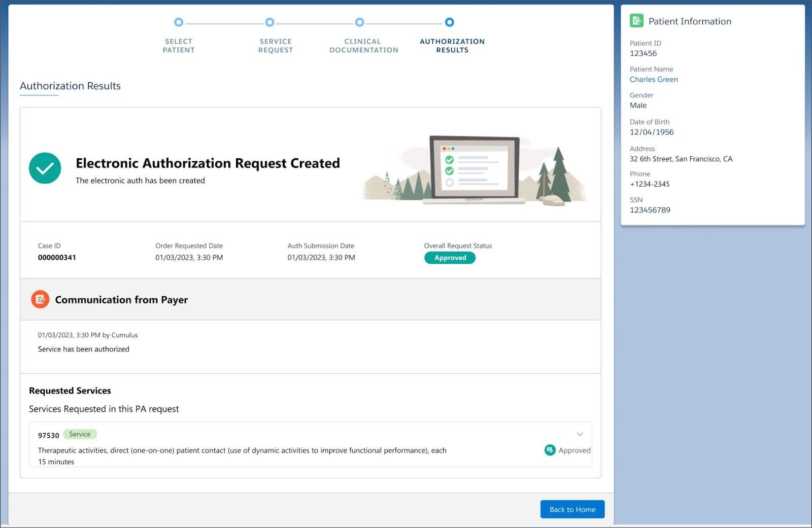Click the service code 97530
The image size is (812, 528).
click(x=48, y=435)
